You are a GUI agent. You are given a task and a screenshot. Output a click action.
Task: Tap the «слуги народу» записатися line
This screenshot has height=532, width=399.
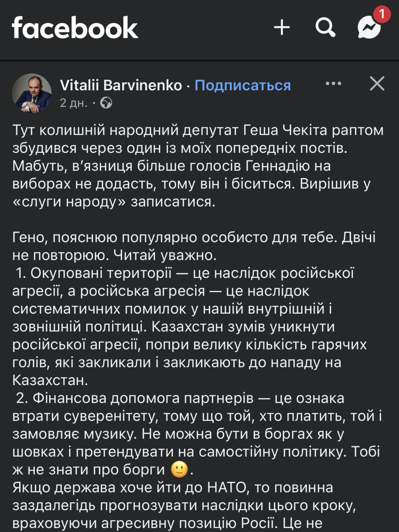point(114,202)
